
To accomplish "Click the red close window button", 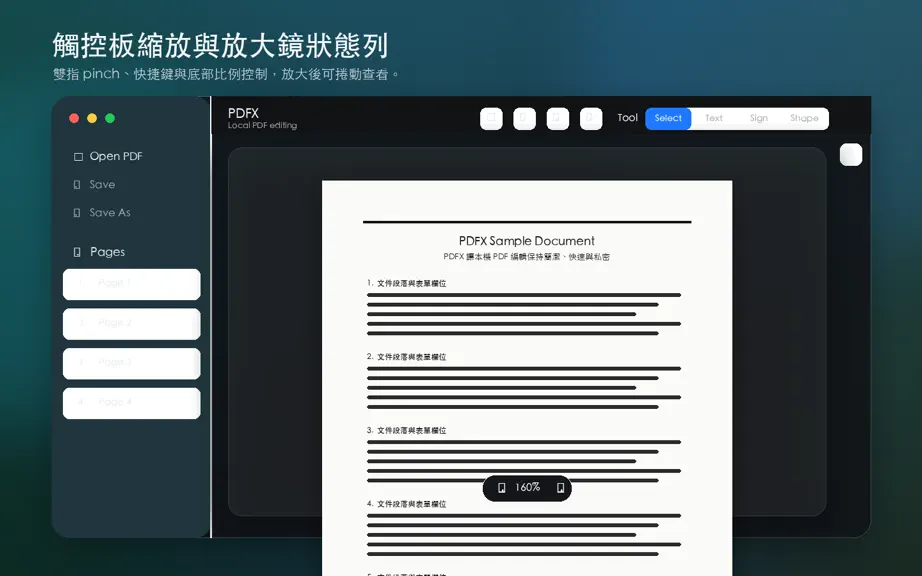I will (x=74, y=118).
